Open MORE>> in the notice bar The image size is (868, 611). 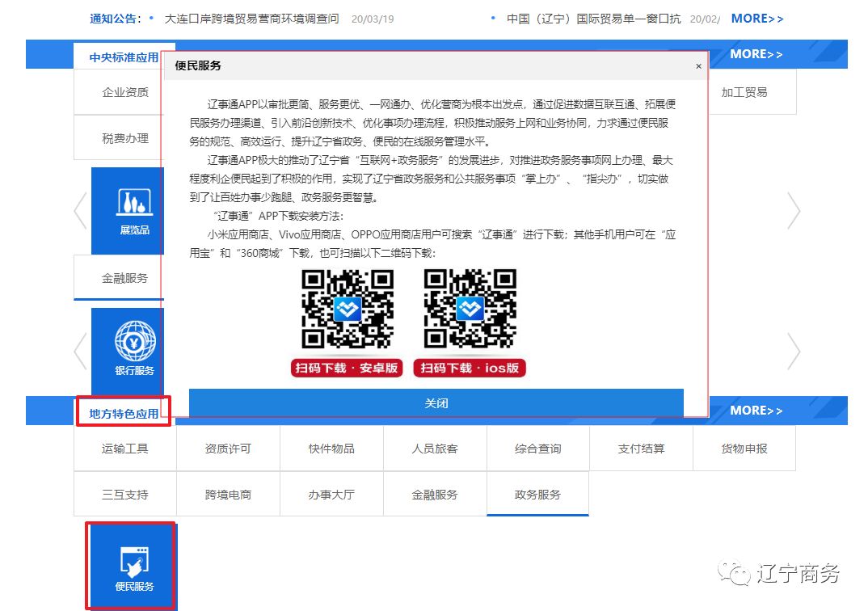pos(757,19)
